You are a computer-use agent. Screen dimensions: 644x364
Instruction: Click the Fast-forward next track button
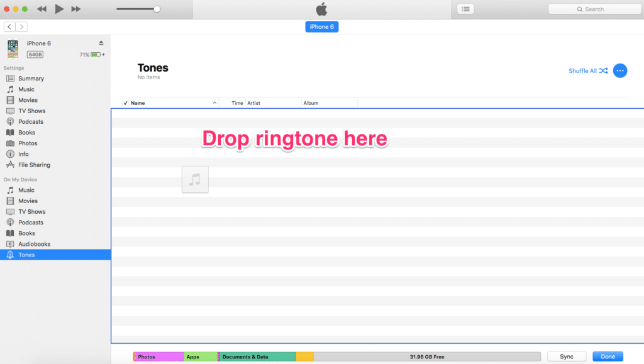click(x=76, y=9)
